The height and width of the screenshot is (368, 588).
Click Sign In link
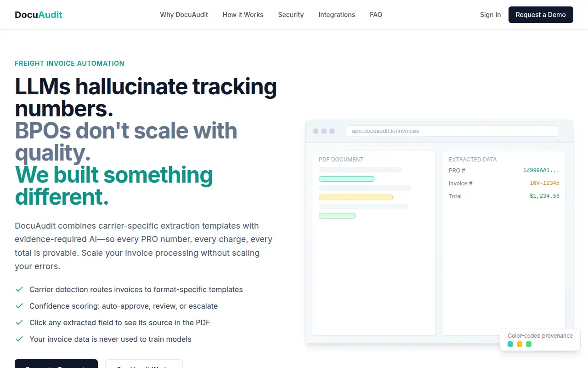pyautogui.click(x=490, y=15)
